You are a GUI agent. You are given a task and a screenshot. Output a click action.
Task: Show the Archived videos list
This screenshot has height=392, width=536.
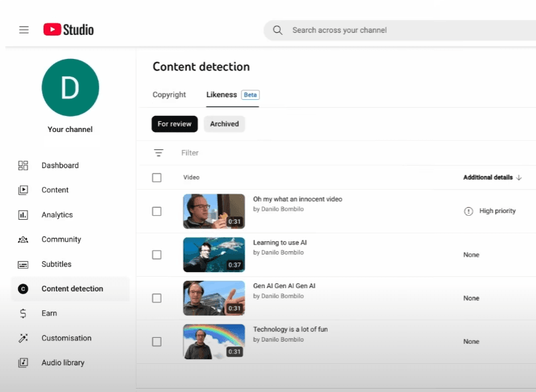(224, 124)
